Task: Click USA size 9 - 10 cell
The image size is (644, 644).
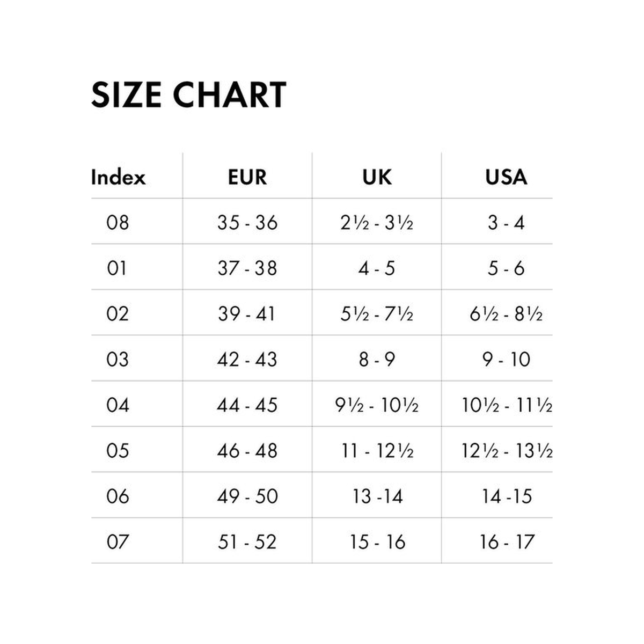Action: coord(506,359)
